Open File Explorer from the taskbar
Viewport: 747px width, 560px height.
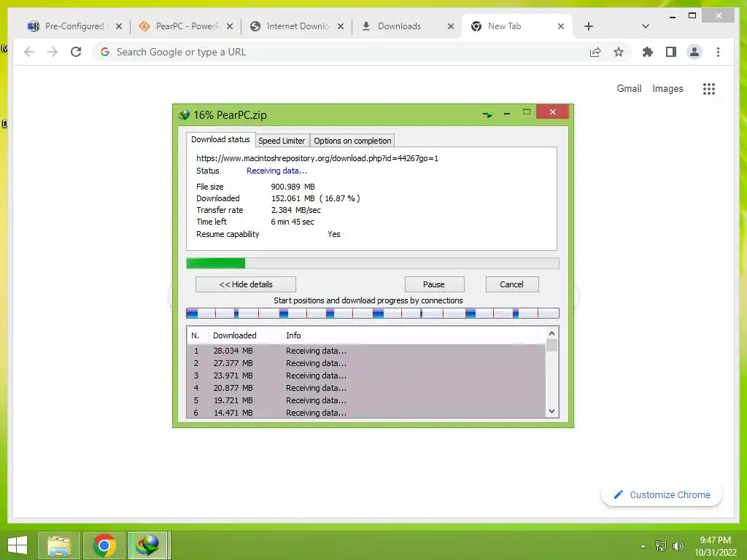[59, 545]
